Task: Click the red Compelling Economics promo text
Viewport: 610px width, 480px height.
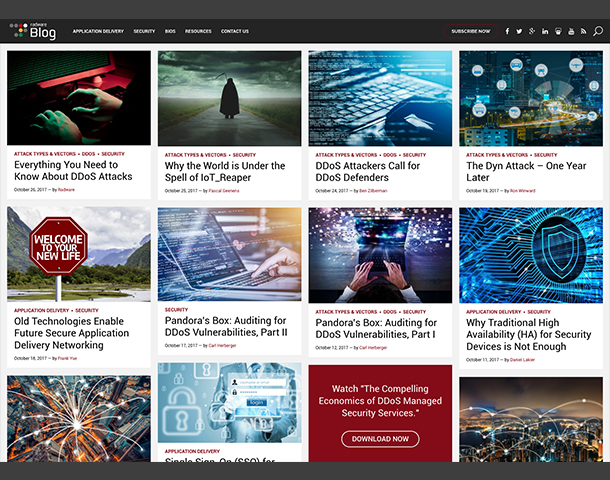Action: point(380,401)
